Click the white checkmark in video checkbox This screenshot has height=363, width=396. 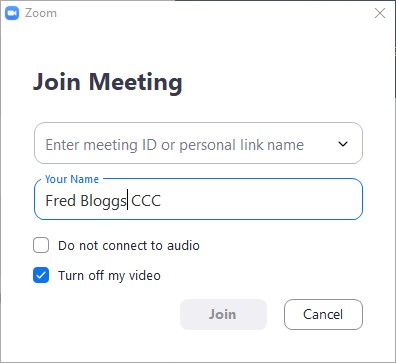point(41,275)
